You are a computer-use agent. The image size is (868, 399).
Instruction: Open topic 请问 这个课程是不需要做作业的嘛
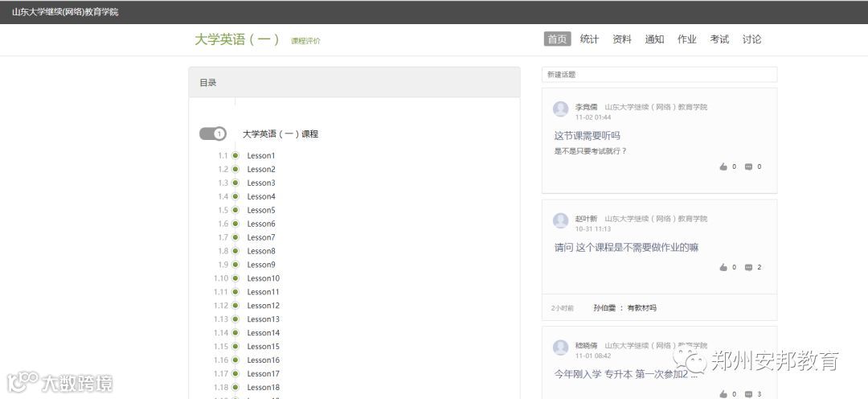click(x=626, y=248)
